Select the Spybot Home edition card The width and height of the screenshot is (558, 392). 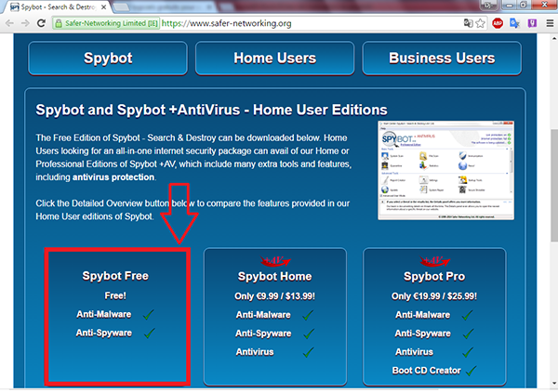pyautogui.click(x=275, y=317)
